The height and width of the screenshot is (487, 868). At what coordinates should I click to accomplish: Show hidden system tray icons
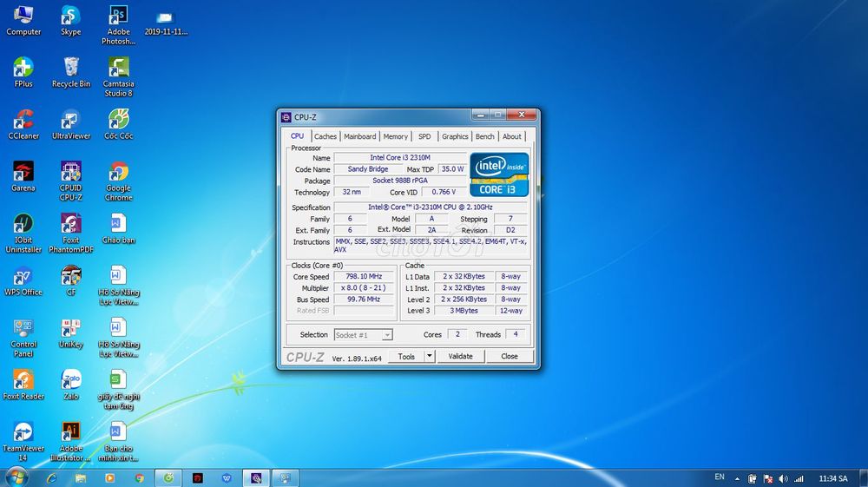click(737, 478)
